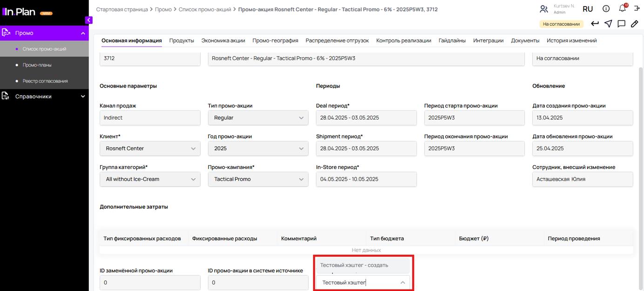Viewport: 644px width, 291px height.
Task: Open the Экономика акции tab
Action: coord(223,41)
